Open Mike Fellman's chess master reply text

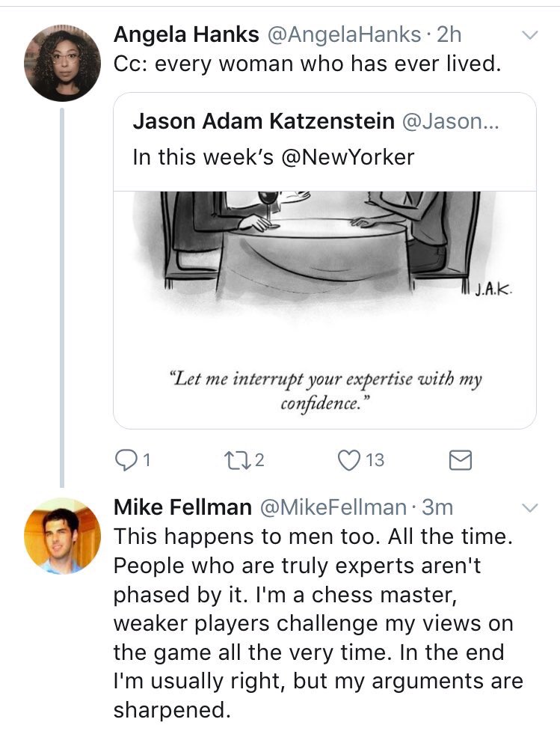point(318,621)
